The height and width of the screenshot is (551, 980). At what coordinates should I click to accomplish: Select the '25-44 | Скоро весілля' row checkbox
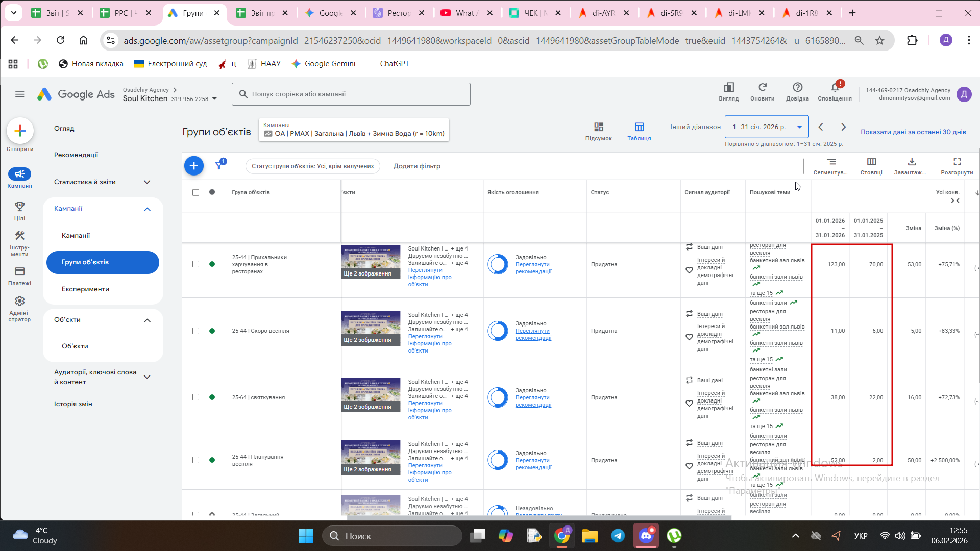195,331
